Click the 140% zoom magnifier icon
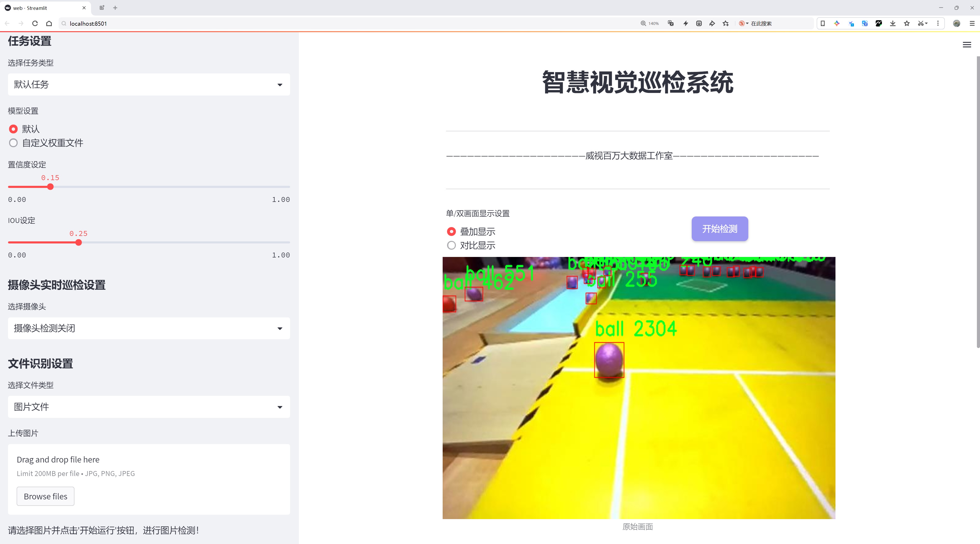This screenshot has height=544, width=980. point(643,23)
